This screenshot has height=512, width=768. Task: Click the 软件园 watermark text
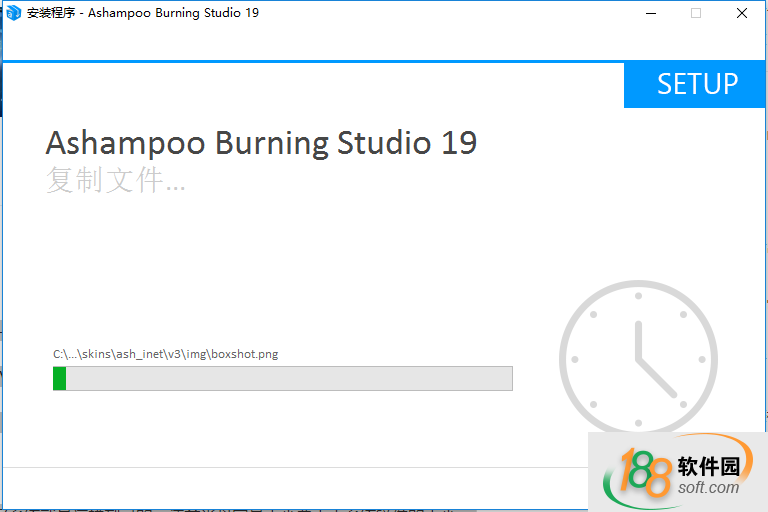pos(708,466)
